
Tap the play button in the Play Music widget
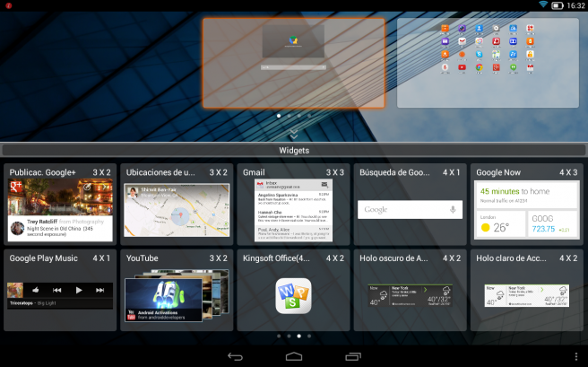[x=79, y=290]
